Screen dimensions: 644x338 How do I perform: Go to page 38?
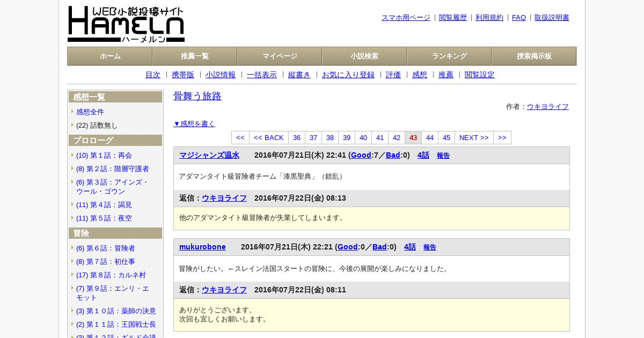click(x=330, y=137)
